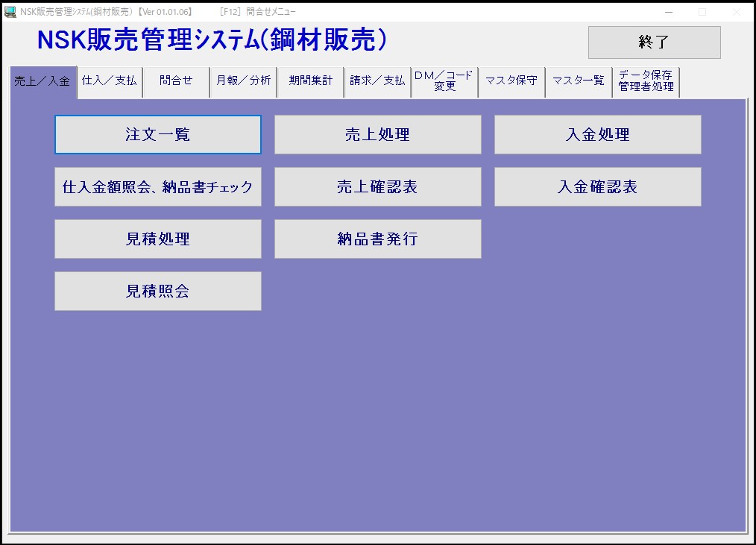Open 見積照会 estimate inquiry
The width and height of the screenshot is (756, 545).
coord(157,291)
